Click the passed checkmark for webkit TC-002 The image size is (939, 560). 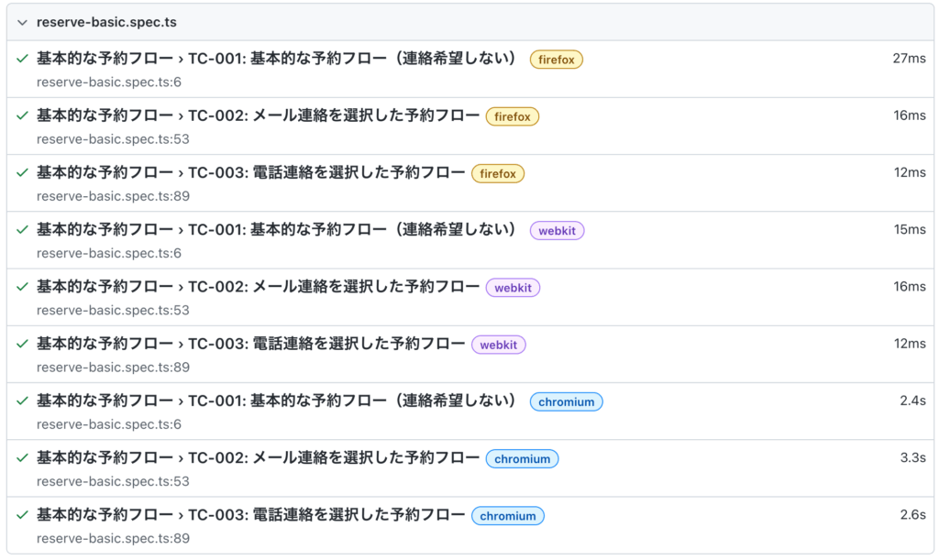coord(23,286)
